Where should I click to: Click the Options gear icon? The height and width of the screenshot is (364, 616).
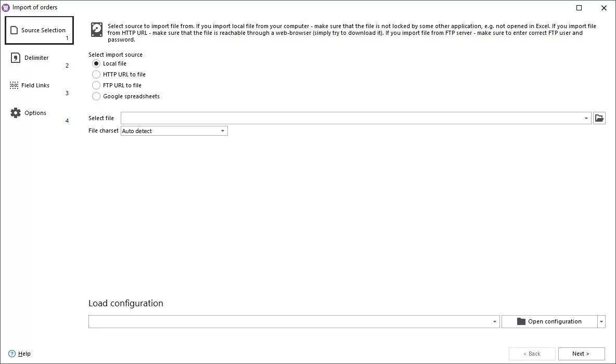point(16,112)
